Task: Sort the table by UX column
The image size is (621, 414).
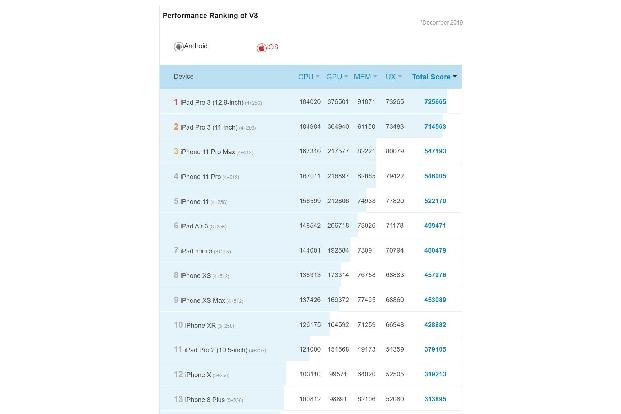Action: (x=393, y=76)
